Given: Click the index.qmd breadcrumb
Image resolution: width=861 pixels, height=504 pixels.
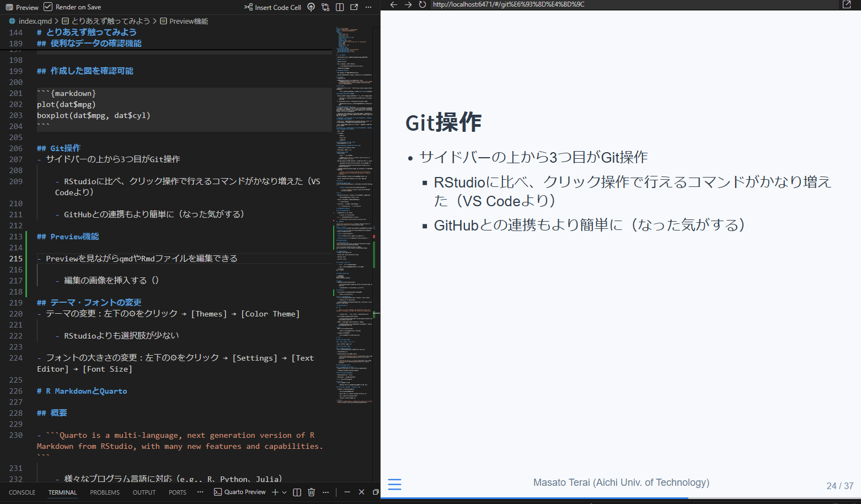Looking at the screenshot, I should (x=35, y=21).
